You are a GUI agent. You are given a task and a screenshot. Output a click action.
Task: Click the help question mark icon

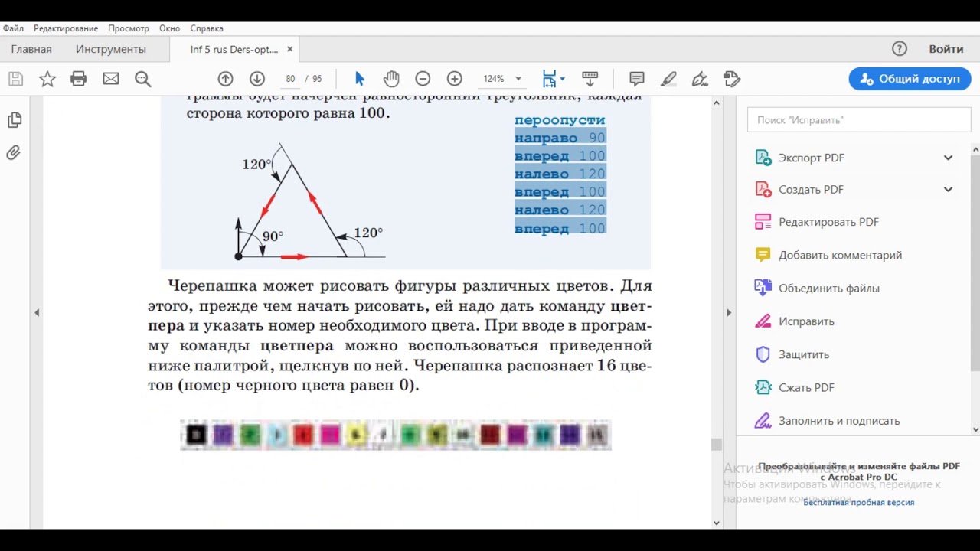click(900, 49)
